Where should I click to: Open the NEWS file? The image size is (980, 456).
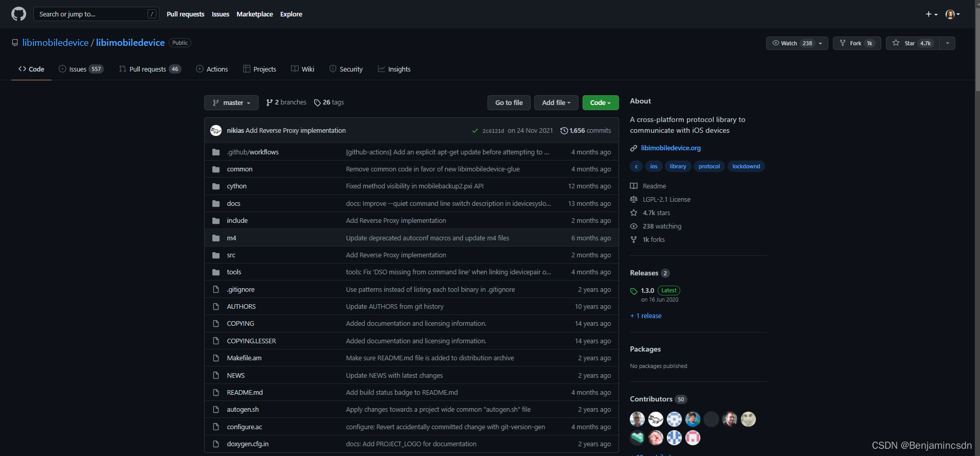235,376
